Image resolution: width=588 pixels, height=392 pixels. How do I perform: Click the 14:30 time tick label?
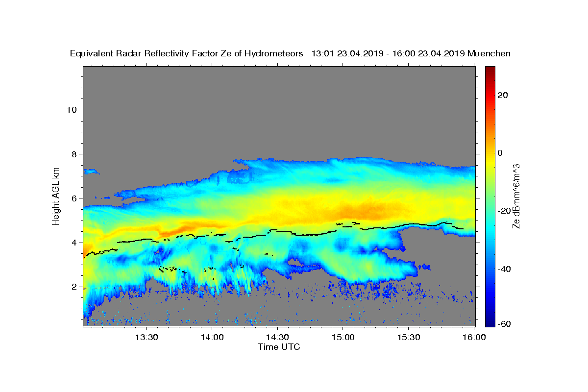click(277, 337)
